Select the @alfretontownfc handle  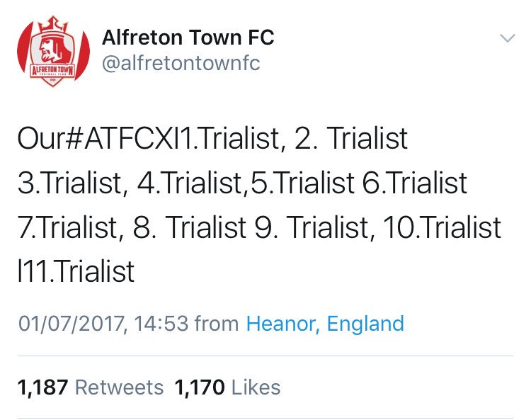(181, 63)
